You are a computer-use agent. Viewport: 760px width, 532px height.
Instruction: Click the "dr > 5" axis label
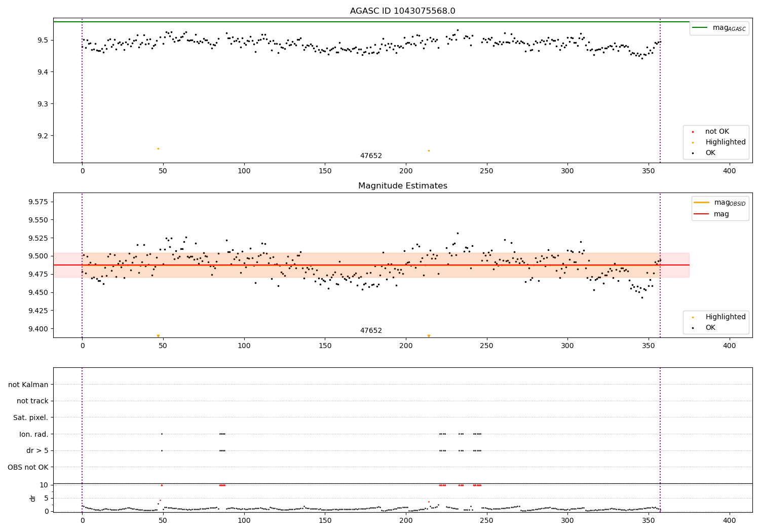[x=37, y=451]
